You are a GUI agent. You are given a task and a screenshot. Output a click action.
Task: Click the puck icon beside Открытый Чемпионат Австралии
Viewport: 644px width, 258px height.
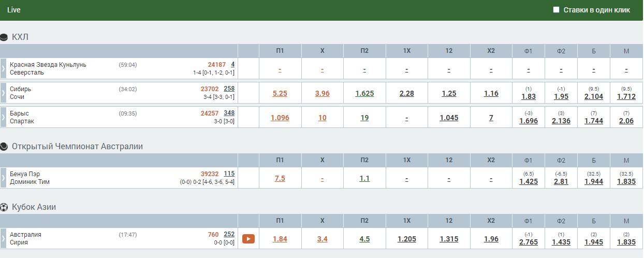point(4,147)
